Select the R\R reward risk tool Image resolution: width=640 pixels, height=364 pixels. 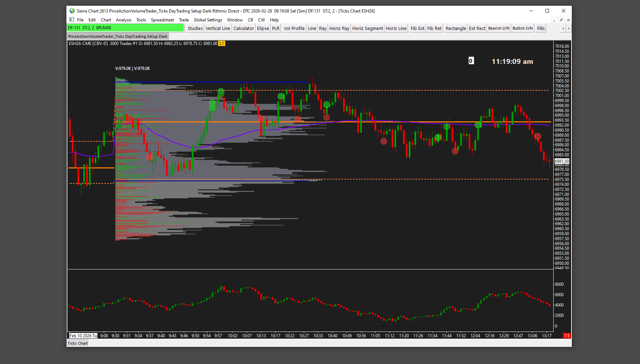[276, 28]
